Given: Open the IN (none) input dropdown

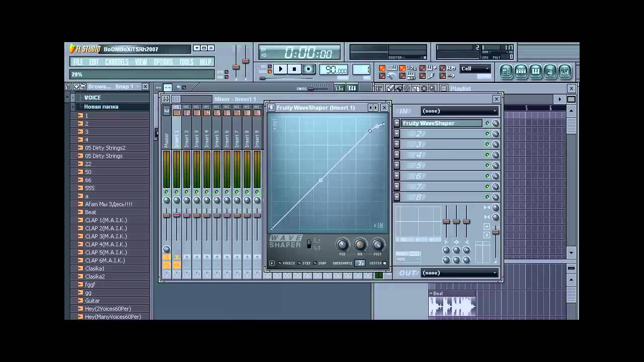Looking at the screenshot, I should pyautogui.click(x=460, y=111).
